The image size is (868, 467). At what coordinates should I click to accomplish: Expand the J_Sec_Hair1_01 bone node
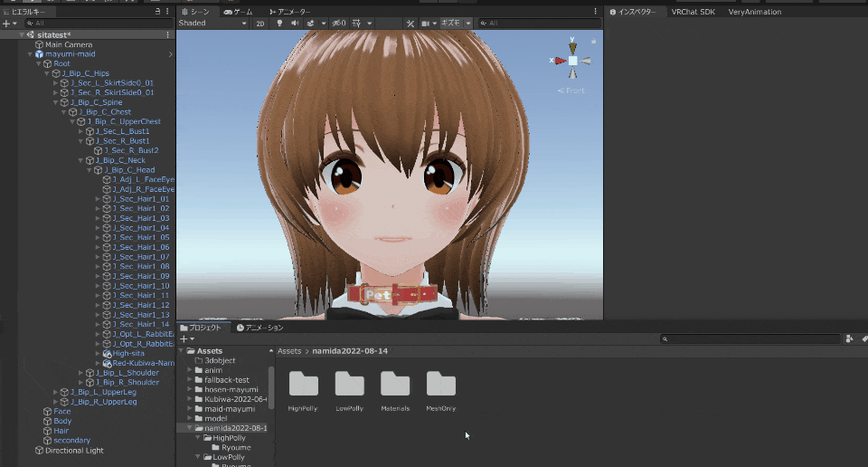point(98,199)
